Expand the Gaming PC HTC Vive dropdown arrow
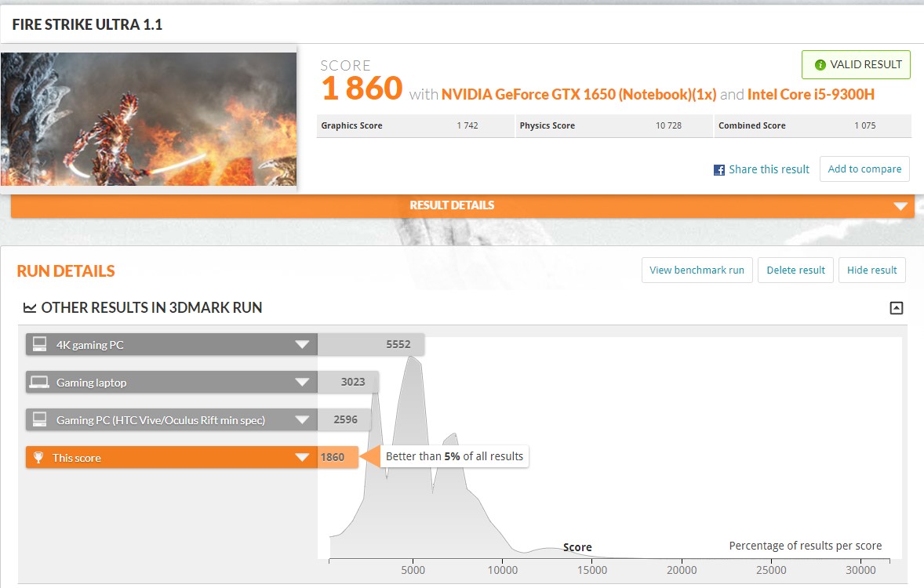 (302, 420)
